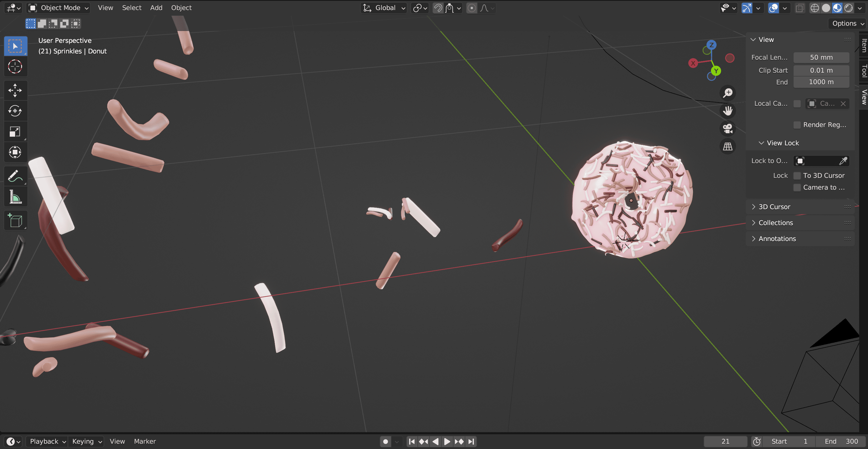Enable the Render Region checkbox
The height and width of the screenshot is (449, 868).
pos(797,125)
